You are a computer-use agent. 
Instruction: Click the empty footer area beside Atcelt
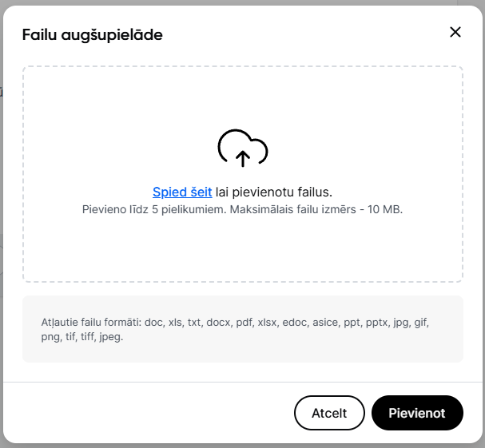click(x=149, y=413)
